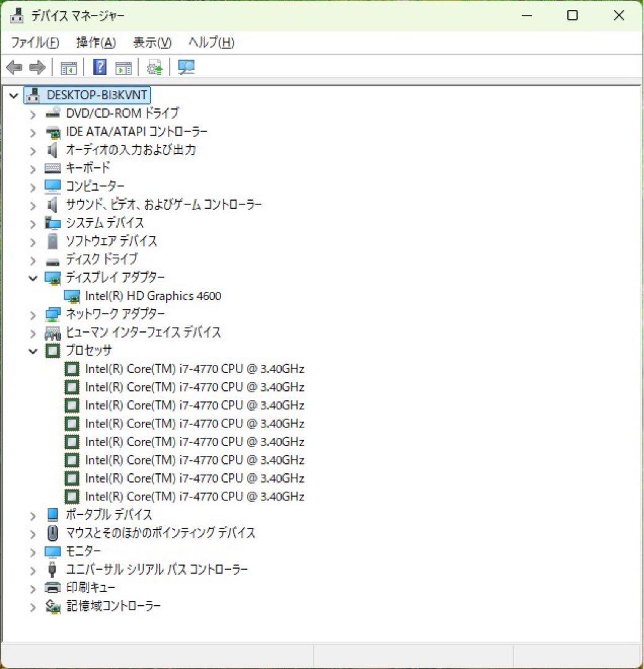Collapse the ディスプレイ アダプター category
Image resolution: width=644 pixels, height=669 pixels.
(32, 278)
